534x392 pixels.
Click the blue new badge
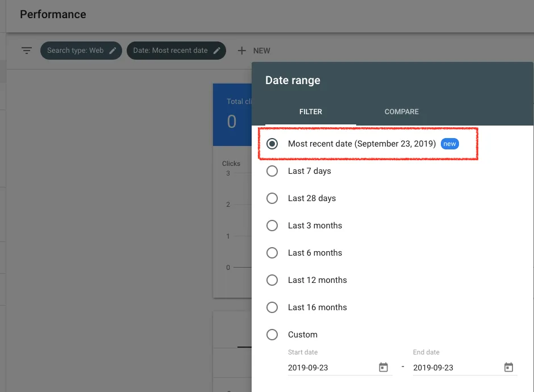coord(449,144)
